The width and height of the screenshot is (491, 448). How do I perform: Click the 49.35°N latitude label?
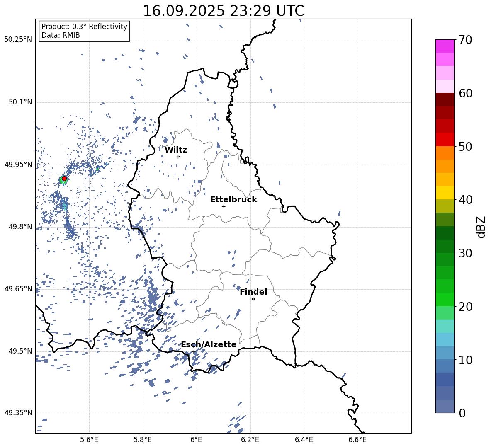[x=18, y=413]
